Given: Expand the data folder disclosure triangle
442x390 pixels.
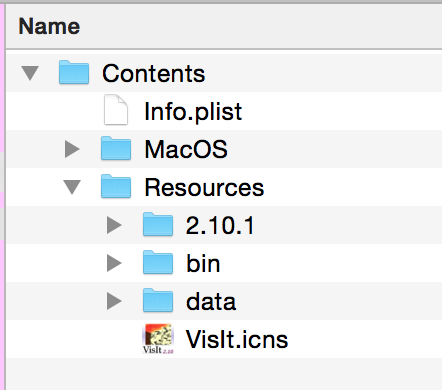Looking at the screenshot, I should click(114, 301).
